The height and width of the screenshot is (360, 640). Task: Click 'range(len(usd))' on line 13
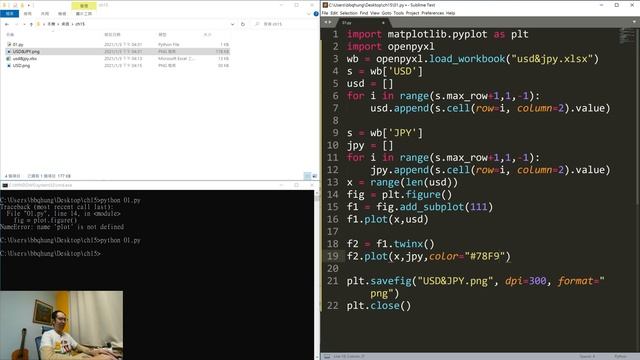click(414, 182)
